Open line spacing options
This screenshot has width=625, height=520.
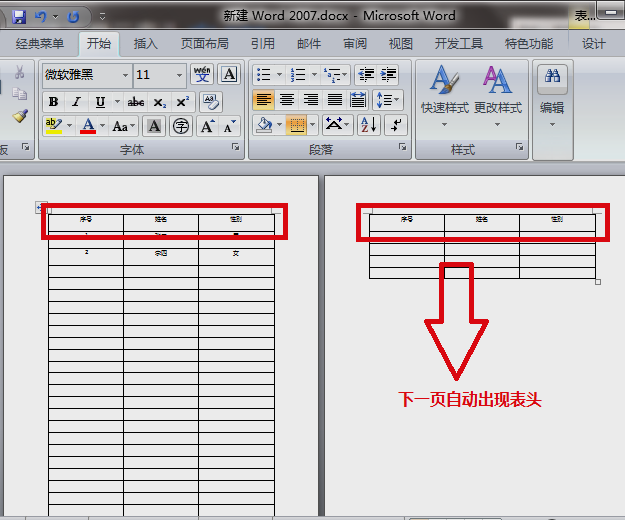pos(388,100)
